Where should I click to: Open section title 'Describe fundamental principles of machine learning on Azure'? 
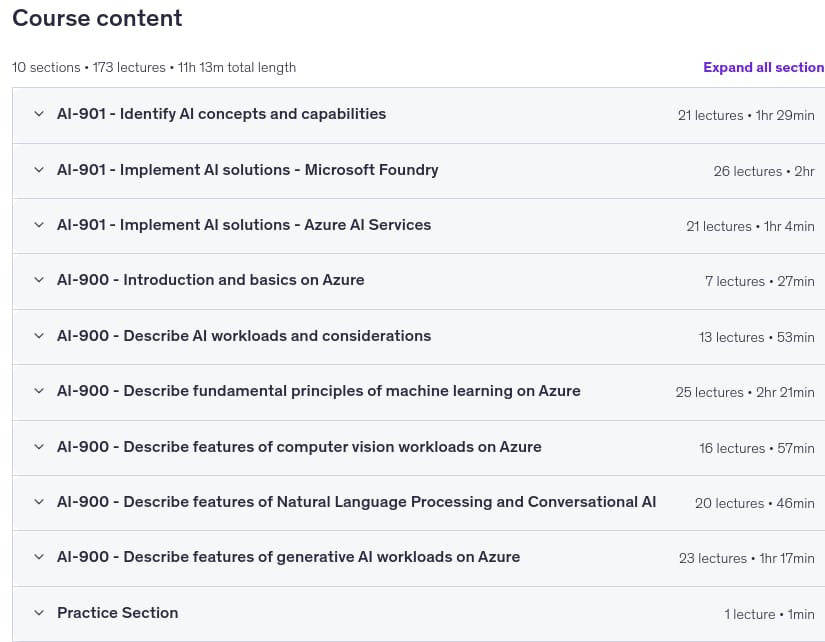tap(318, 391)
